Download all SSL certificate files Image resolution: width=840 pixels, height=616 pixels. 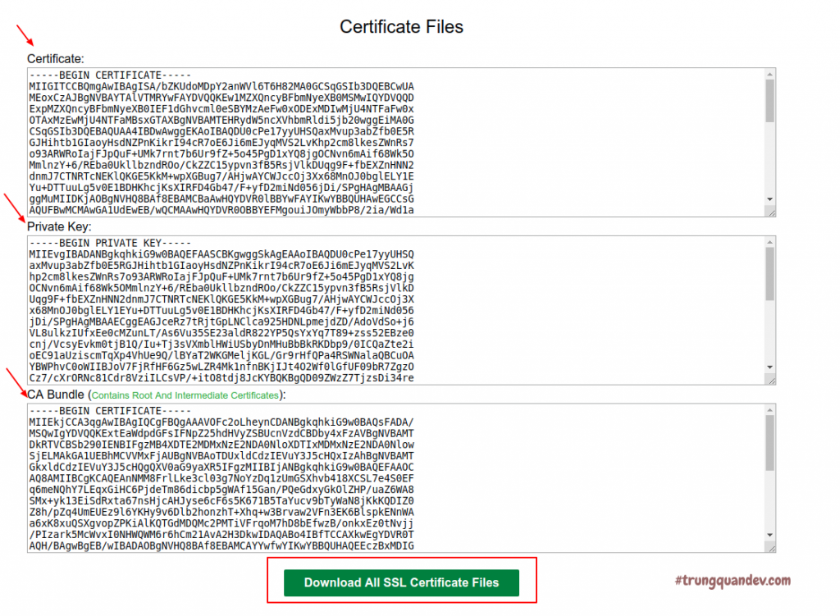point(401,582)
